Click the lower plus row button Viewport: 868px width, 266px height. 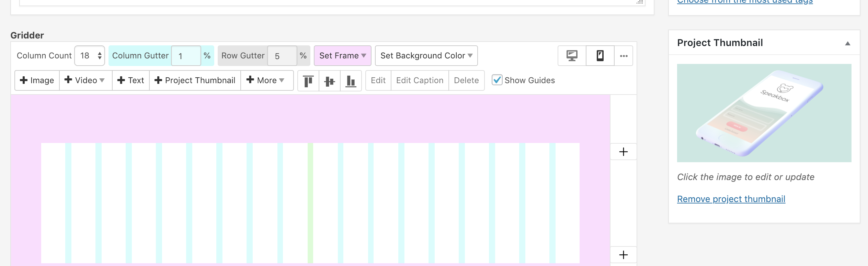[623, 255]
